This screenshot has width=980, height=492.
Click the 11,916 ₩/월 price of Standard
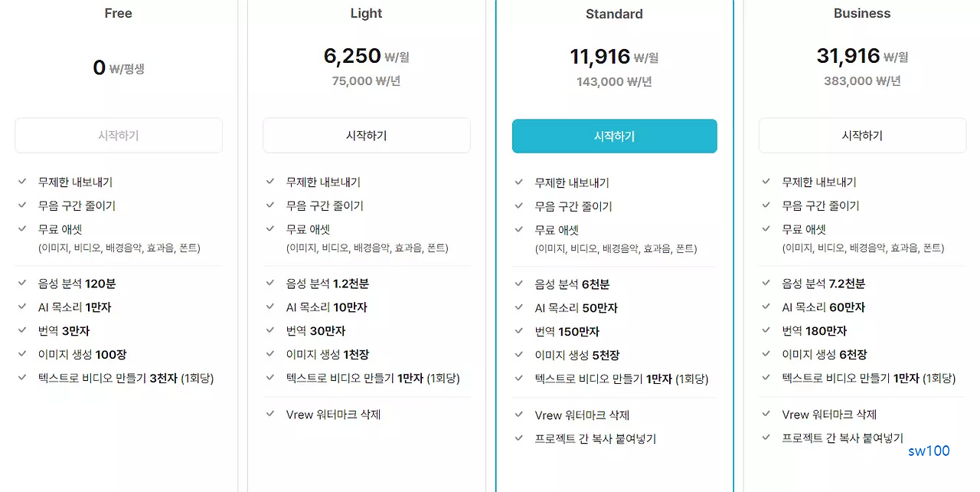point(614,56)
